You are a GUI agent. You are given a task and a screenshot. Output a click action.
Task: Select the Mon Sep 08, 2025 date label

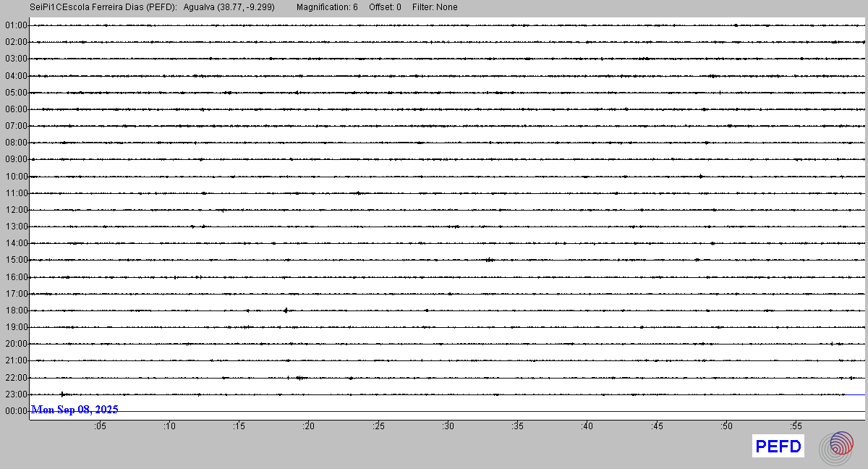(x=75, y=410)
